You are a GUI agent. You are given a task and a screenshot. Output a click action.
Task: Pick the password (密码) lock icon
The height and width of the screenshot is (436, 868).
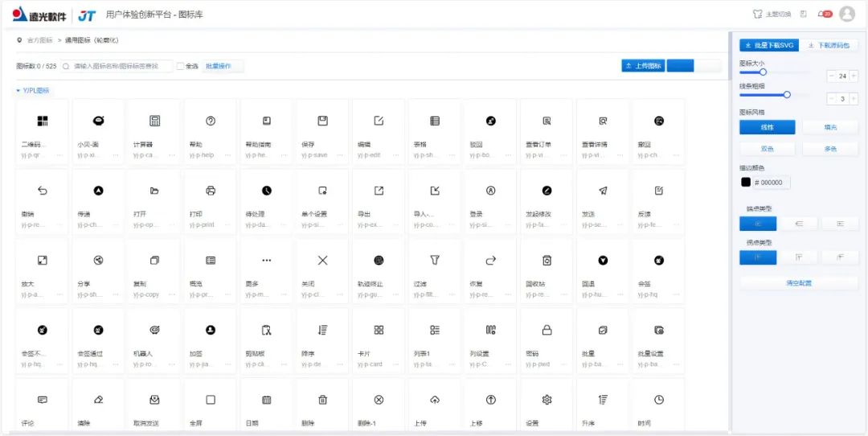tap(547, 330)
